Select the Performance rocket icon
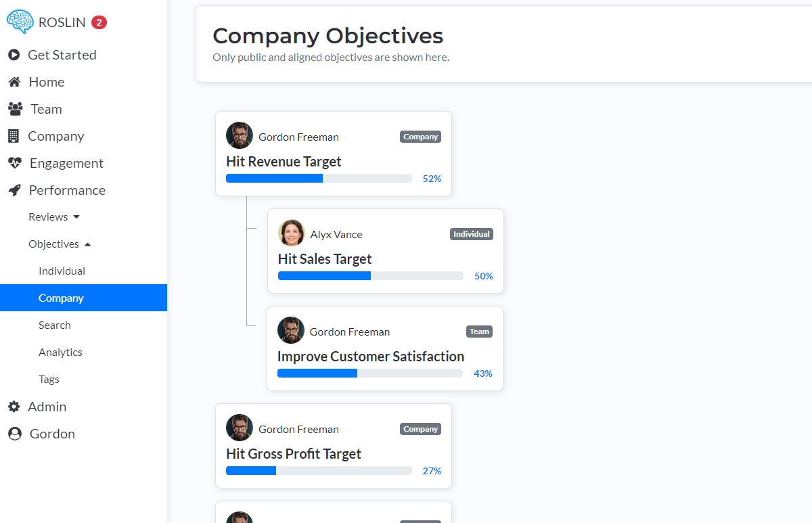Screen dimensions: 812x523 (x=14, y=190)
